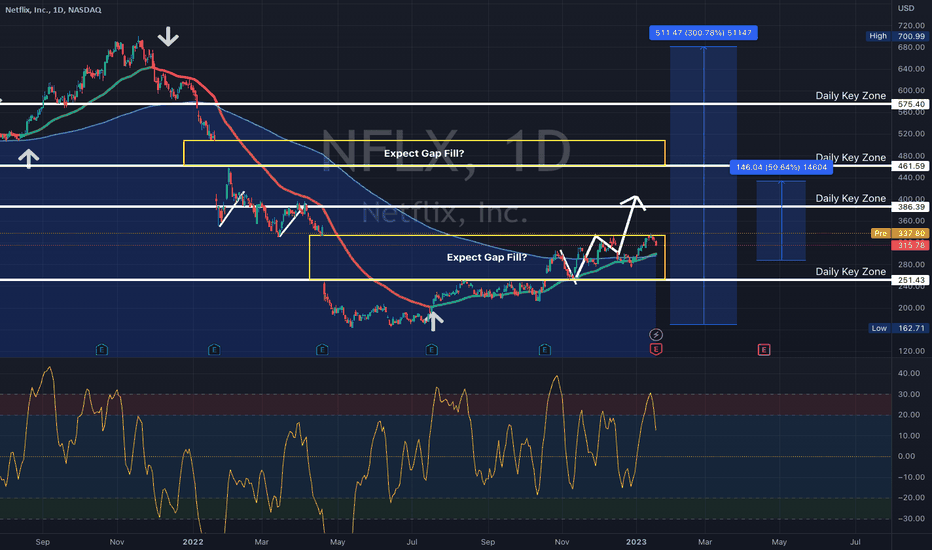Click 'Daily Key Zone' text above the 461.59 line
Viewport: 932px width, 550px height.
[x=851, y=158]
